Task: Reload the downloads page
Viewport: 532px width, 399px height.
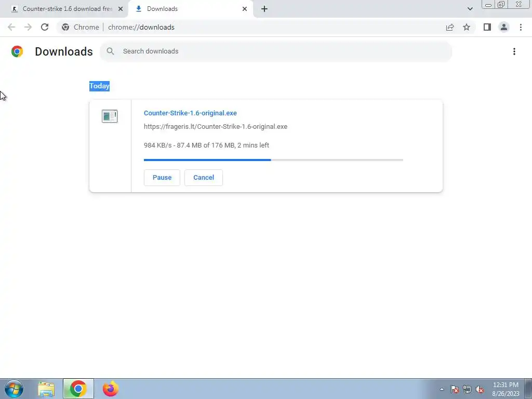Action: pos(45,27)
